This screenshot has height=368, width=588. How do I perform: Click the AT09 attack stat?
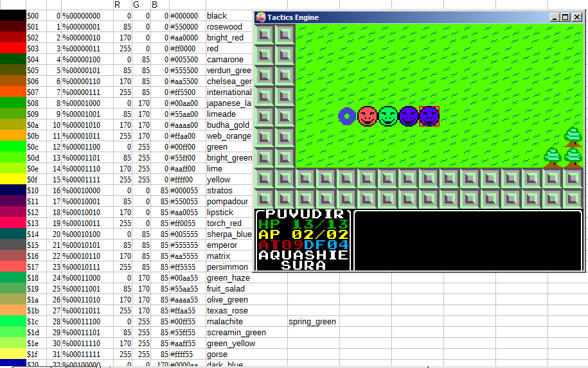pos(280,245)
